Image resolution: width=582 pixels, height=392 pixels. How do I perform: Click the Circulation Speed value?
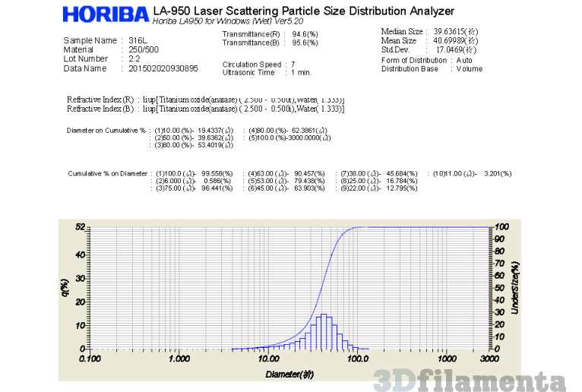pos(293,65)
